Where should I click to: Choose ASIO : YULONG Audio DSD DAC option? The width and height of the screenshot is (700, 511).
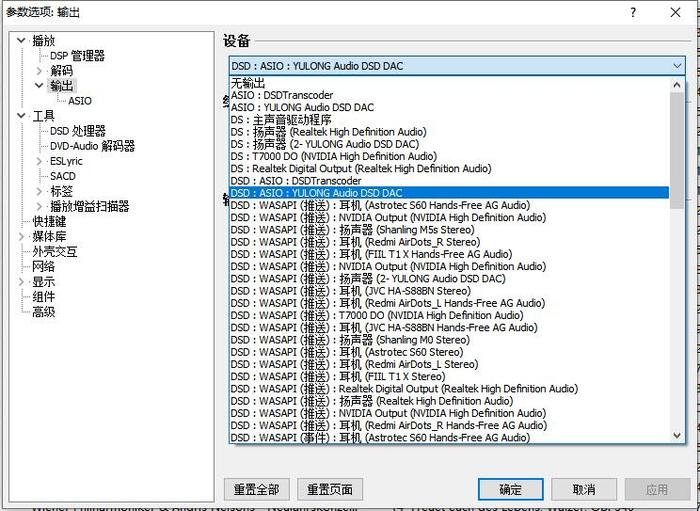click(449, 108)
